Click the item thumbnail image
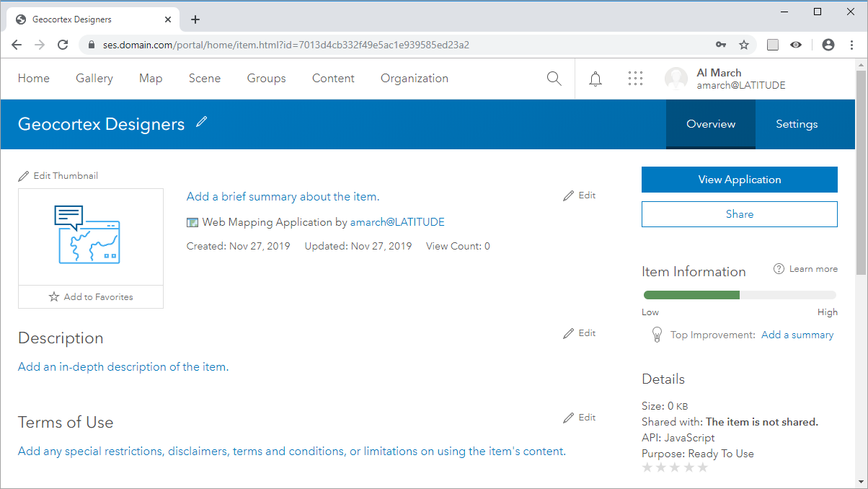This screenshot has height=489, width=868. pyautogui.click(x=91, y=237)
